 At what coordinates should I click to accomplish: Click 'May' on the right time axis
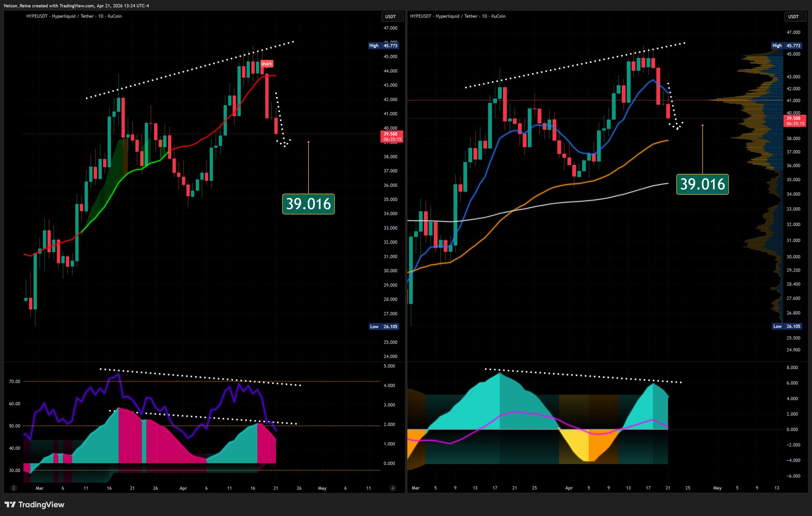(717, 488)
